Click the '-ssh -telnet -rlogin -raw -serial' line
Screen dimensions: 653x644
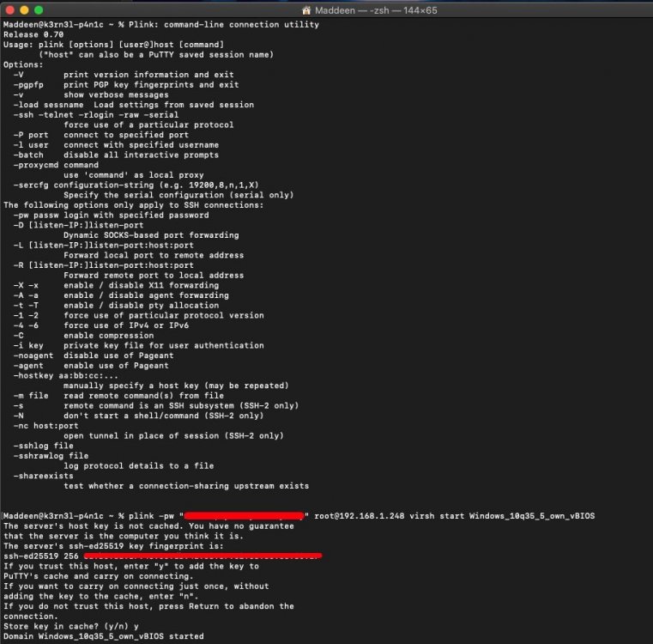96,114
